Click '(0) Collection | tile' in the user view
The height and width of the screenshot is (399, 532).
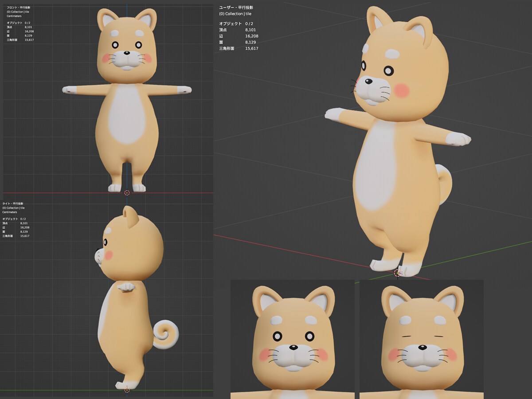click(x=235, y=14)
